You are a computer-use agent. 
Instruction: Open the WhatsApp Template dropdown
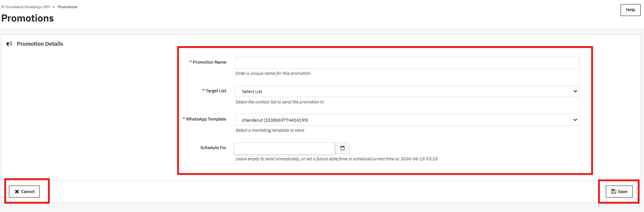pyautogui.click(x=407, y=120)
